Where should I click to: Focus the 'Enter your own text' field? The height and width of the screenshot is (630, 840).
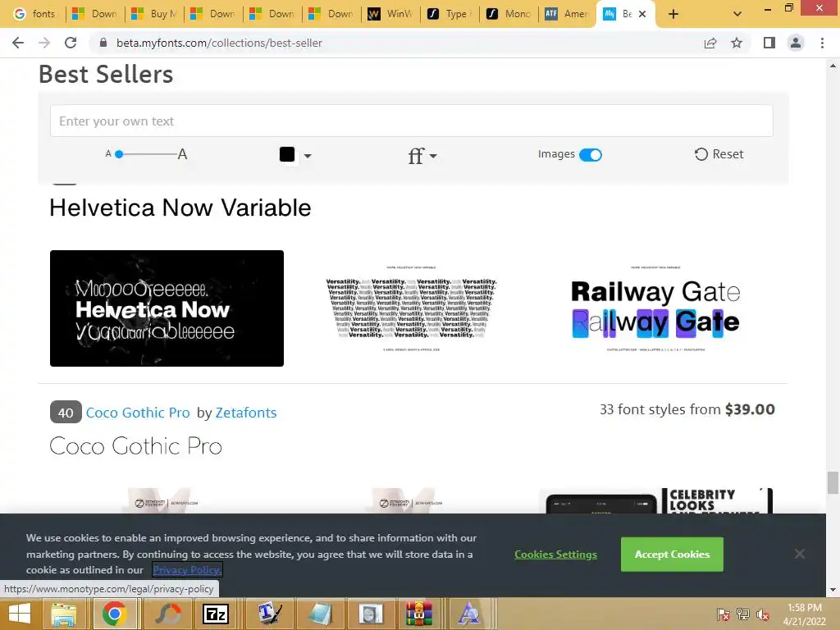[x=412, y=121]
